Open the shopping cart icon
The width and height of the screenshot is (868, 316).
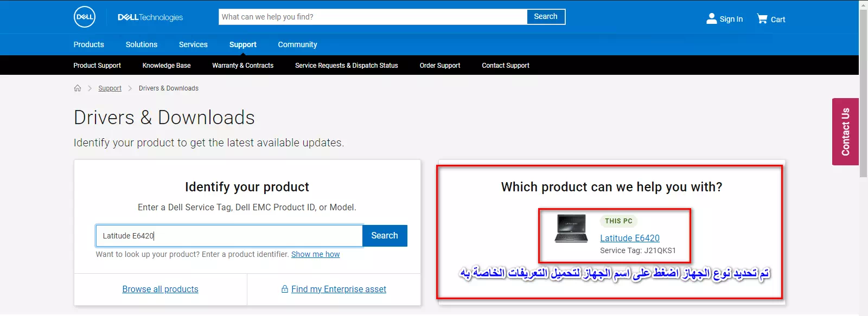point(762,19)
